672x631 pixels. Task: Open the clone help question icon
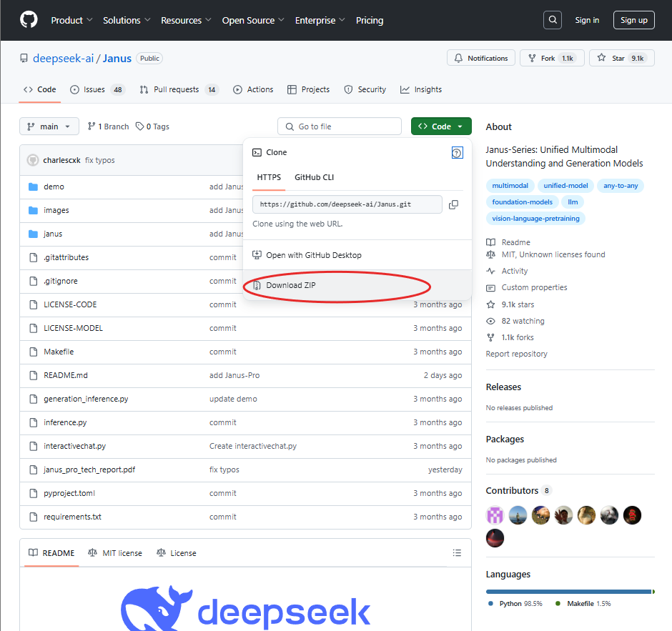[x=458, y=152]
